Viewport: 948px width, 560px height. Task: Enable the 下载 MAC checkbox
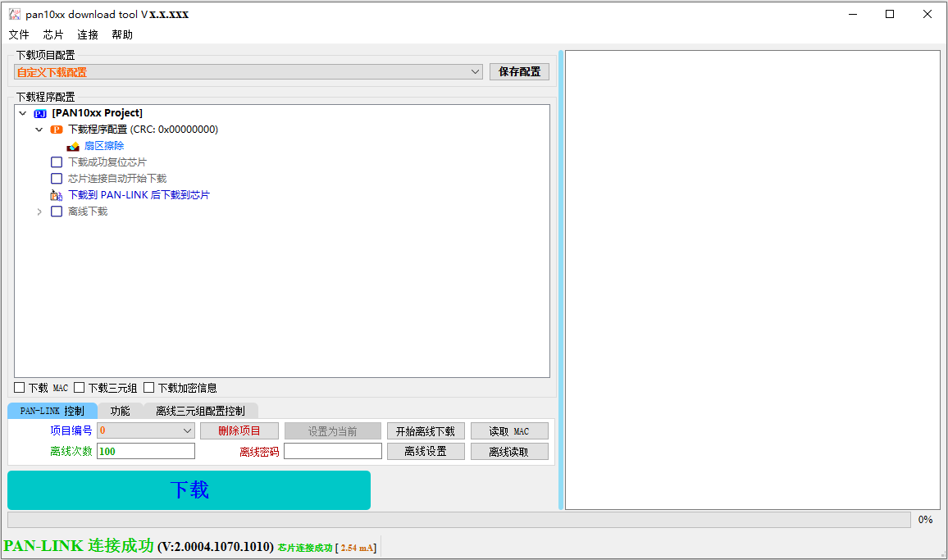point(20,388)
